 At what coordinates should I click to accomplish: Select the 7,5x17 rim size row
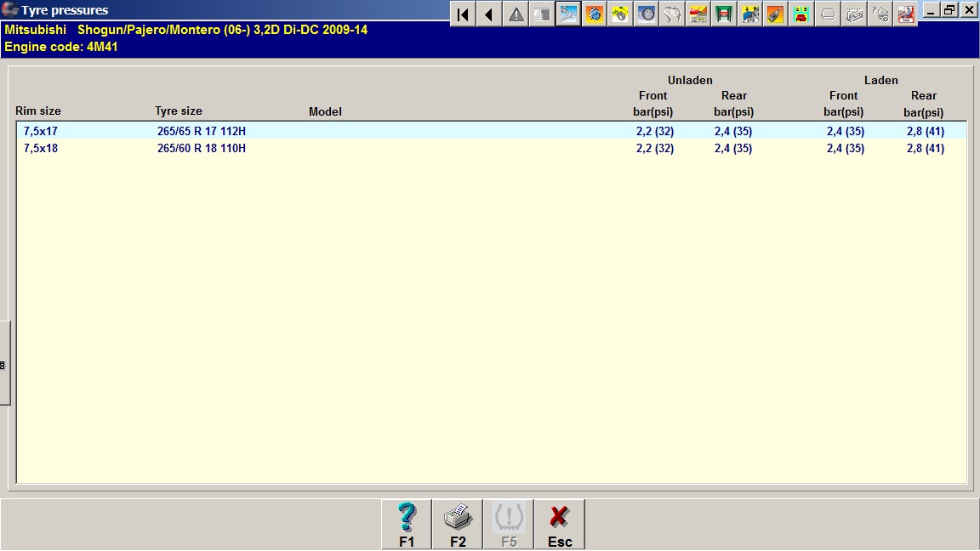41,131
